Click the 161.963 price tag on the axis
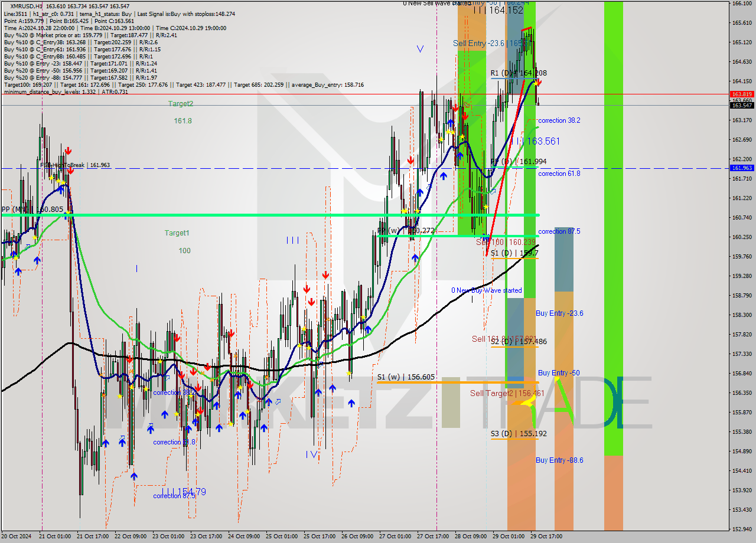Image resolution: width=756 pixels, height=543 pixels. [742, 168]
